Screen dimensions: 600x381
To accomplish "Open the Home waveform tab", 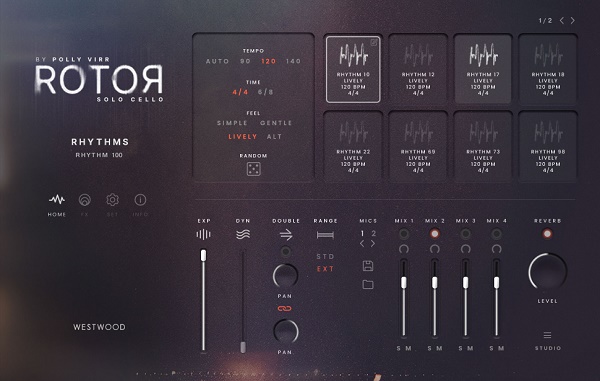I will pos(57,199).
